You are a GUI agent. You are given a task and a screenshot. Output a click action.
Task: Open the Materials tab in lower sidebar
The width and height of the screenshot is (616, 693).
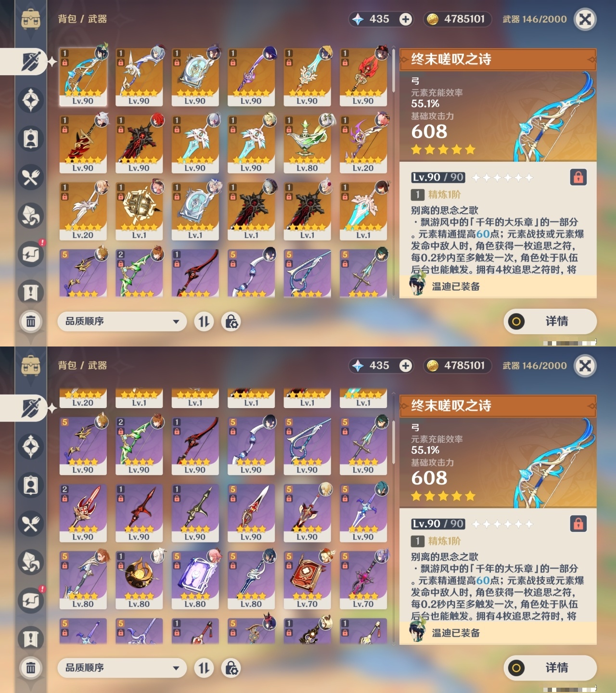[31, 562]
